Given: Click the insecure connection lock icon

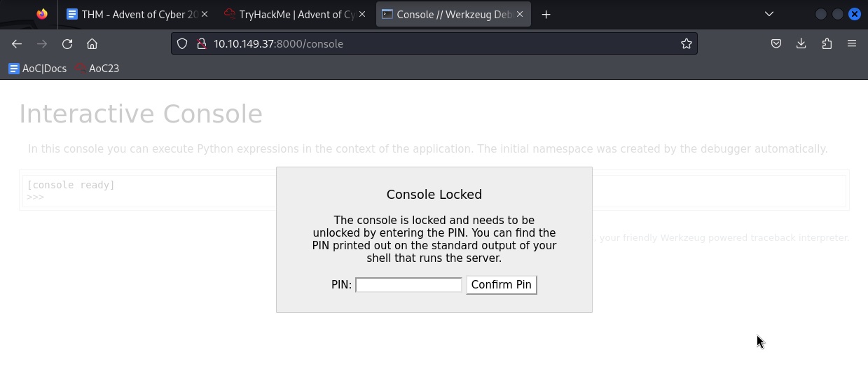Looking at the screenshot, I should pos(201,43).
